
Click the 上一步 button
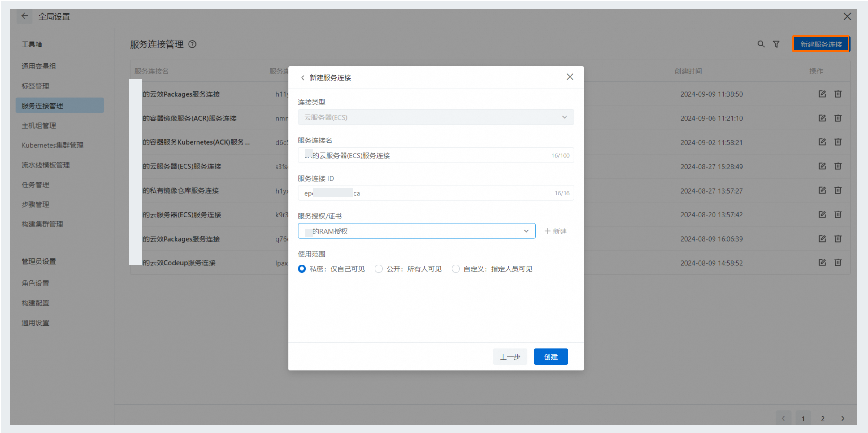point(510,357)
